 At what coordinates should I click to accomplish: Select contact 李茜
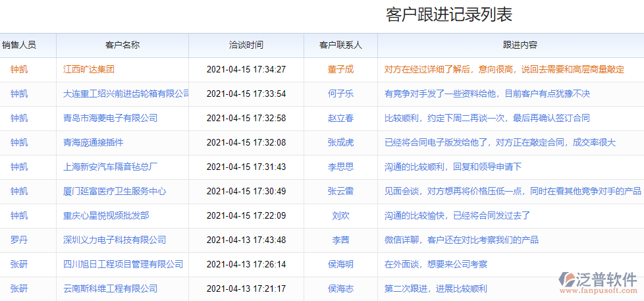pyautogui.click(x=340, y=240)
